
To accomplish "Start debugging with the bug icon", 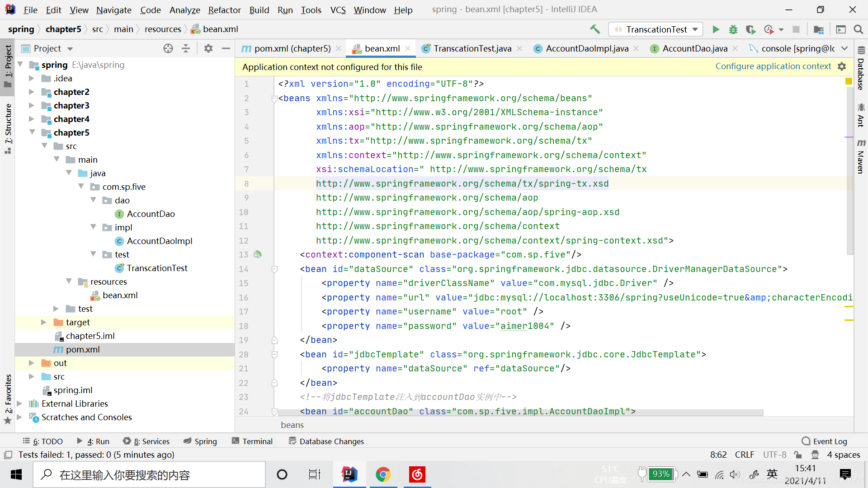I will click(x=733, y=29).
